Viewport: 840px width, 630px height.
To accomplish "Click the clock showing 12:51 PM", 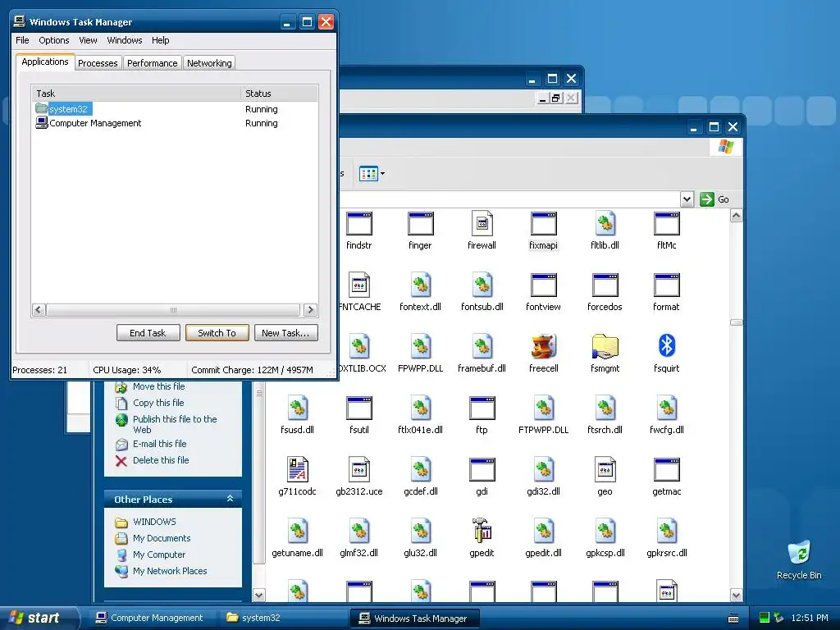I will pos(810,618).
